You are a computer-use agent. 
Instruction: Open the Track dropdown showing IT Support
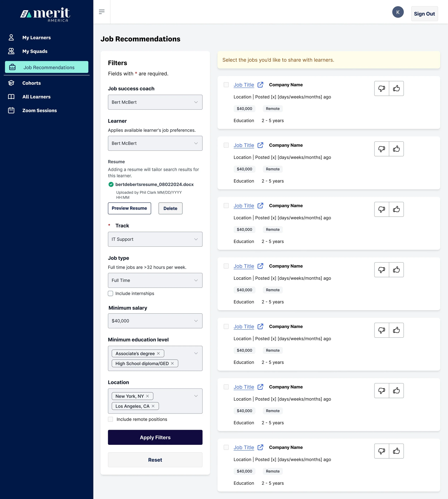pos(155,239)
